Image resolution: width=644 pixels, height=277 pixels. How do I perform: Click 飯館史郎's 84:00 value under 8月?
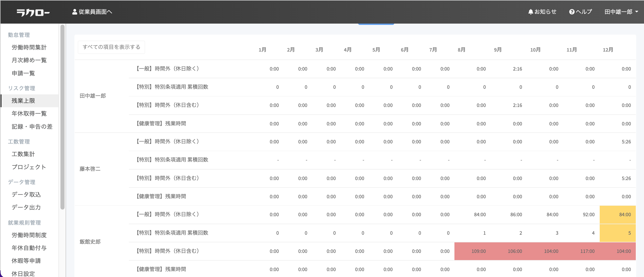pos(480,215)
